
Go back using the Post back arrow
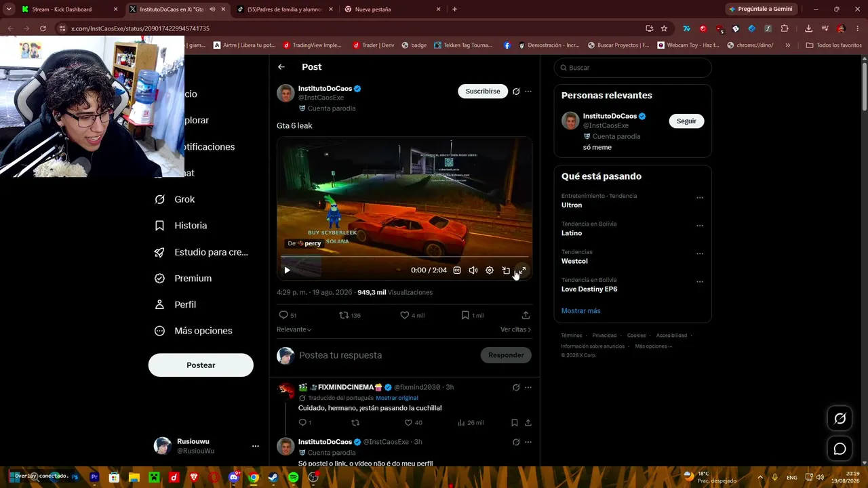tap(281, 67)
